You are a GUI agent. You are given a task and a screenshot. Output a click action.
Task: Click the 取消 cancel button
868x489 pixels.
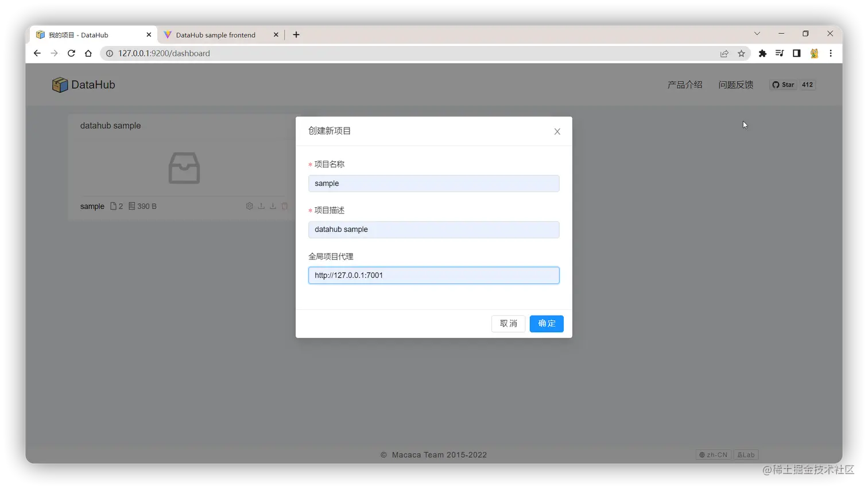508,324
